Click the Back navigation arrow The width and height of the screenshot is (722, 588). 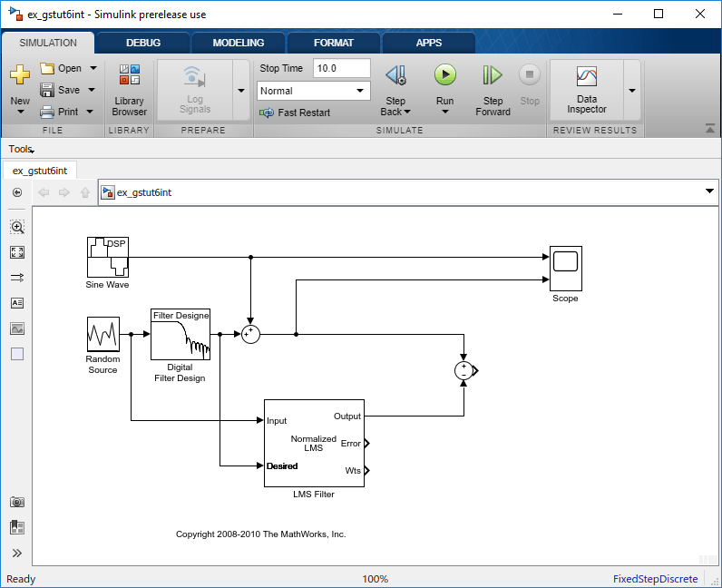44,192
